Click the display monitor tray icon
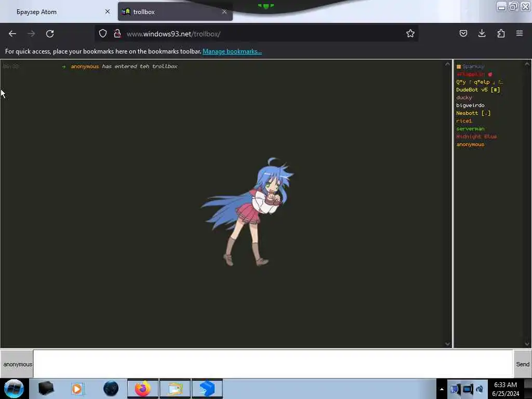532x399 pixels. tap(468, 389)
